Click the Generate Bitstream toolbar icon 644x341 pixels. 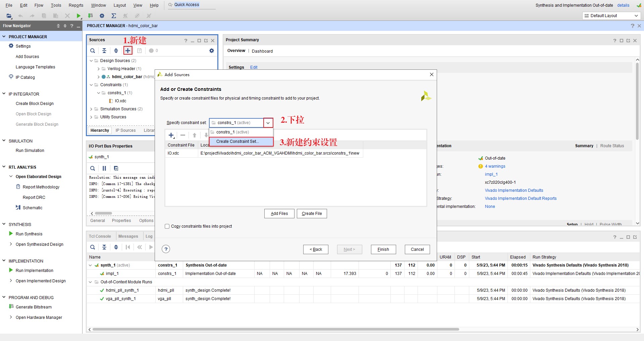point(90,16)
